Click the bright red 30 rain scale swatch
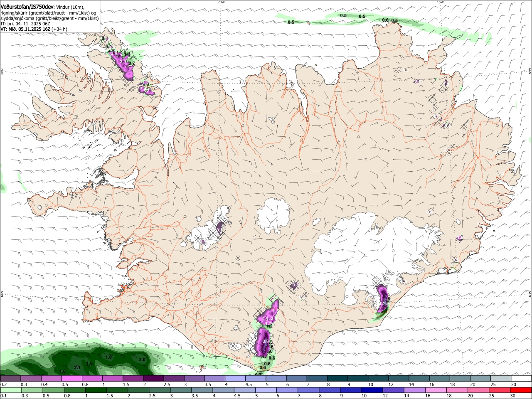Viewport: 532px width, 399px height. pyautogui.click(x=521, y=390)
